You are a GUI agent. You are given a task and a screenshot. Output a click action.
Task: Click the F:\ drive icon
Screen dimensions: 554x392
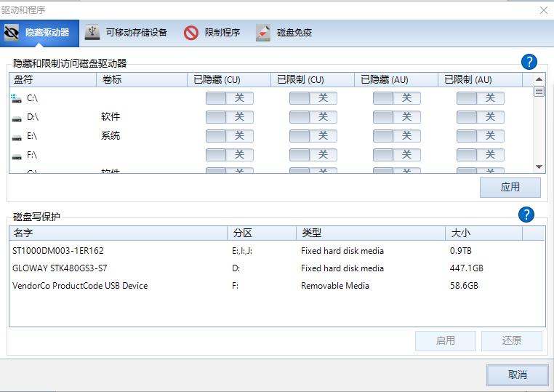[17, 156]
